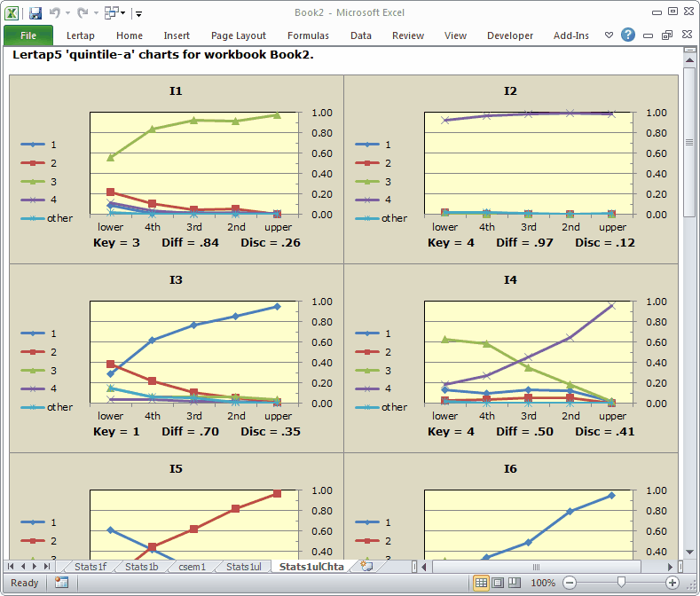Click the Excel application icon in title bar

(x=12, y=13)
